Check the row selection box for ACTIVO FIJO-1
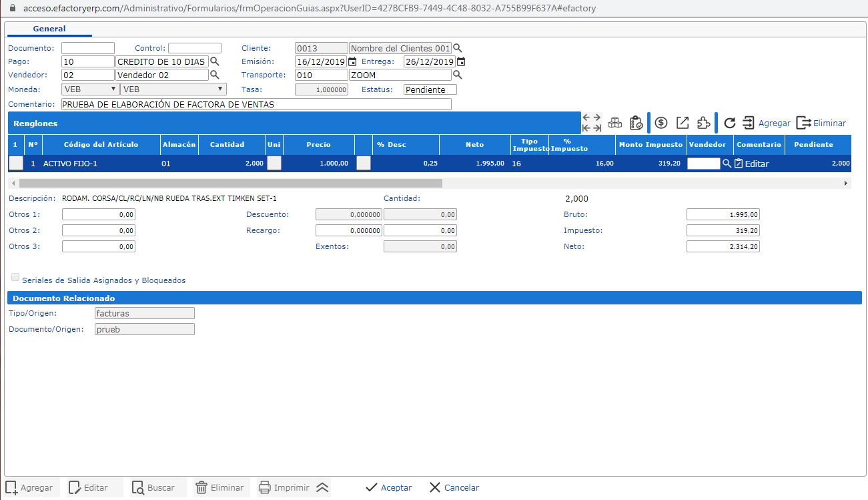The height and width of the screenshot is (500, 868). pyautogui.click(x=16, y=163)
